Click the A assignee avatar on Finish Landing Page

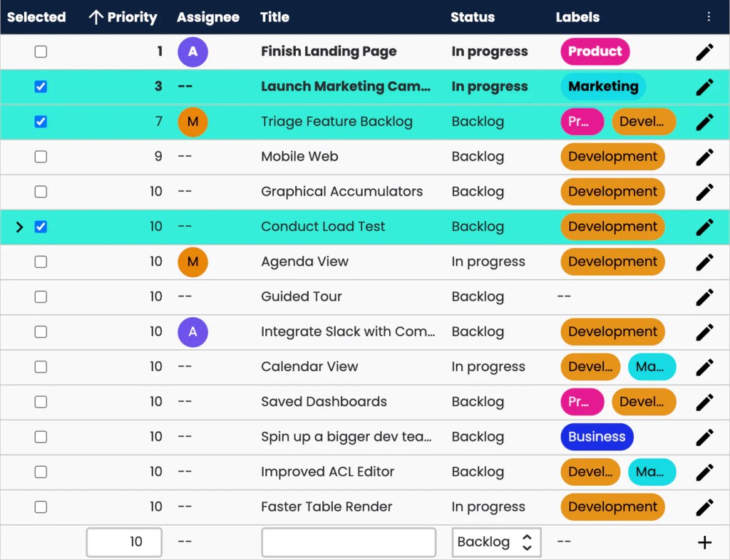point(192,52)
